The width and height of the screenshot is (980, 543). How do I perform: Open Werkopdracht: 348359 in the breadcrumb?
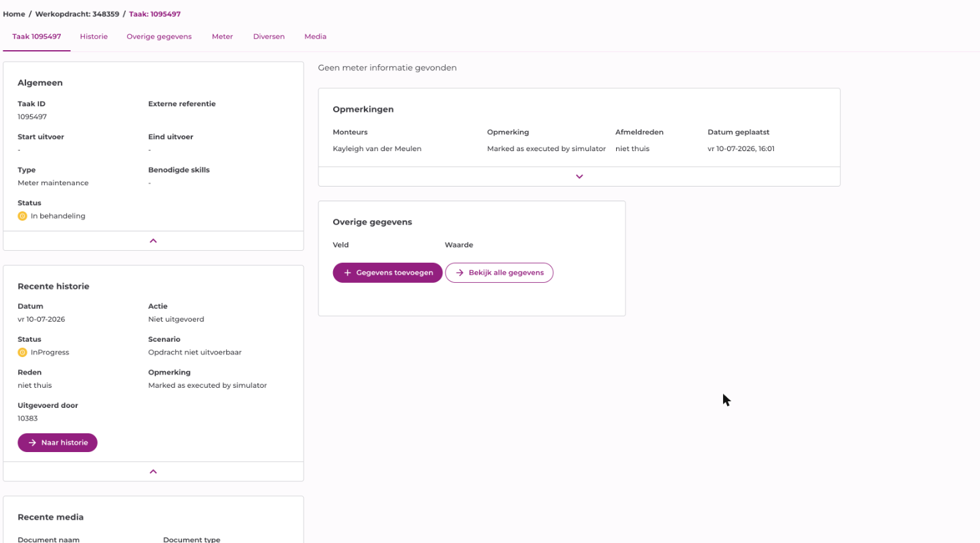(77, 14)
